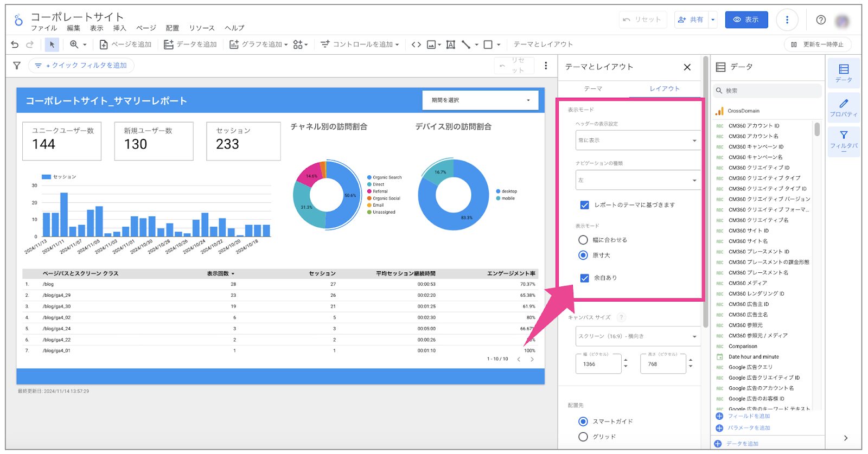Click the 'フィールドを追加' link

click(x=749, y=416)
